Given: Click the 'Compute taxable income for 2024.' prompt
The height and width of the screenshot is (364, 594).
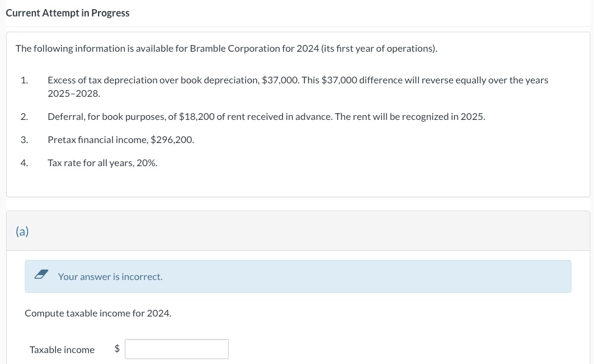Looking at the screenshot, I should (98, 313).
